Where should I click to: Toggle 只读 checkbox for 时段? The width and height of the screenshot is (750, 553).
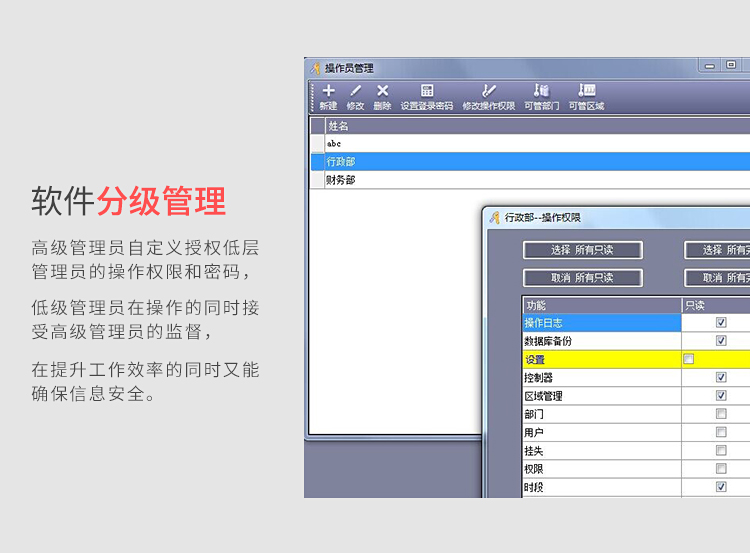pos(721,487)
